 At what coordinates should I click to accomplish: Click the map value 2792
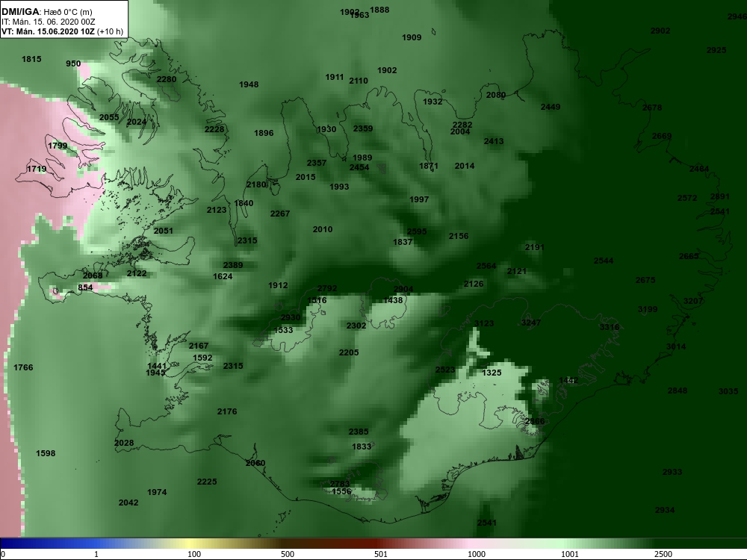(327, 288)
